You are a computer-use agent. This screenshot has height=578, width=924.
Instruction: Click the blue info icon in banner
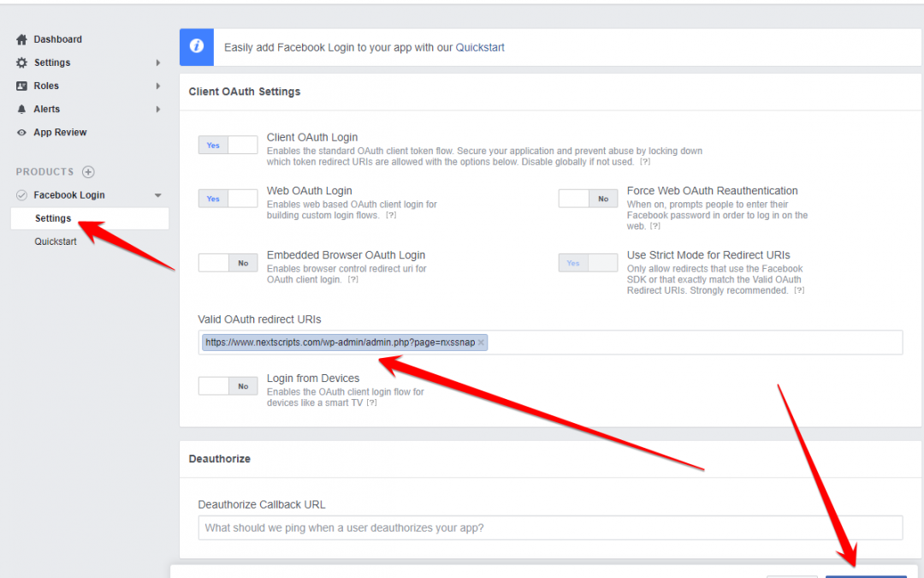coord(197,46)
